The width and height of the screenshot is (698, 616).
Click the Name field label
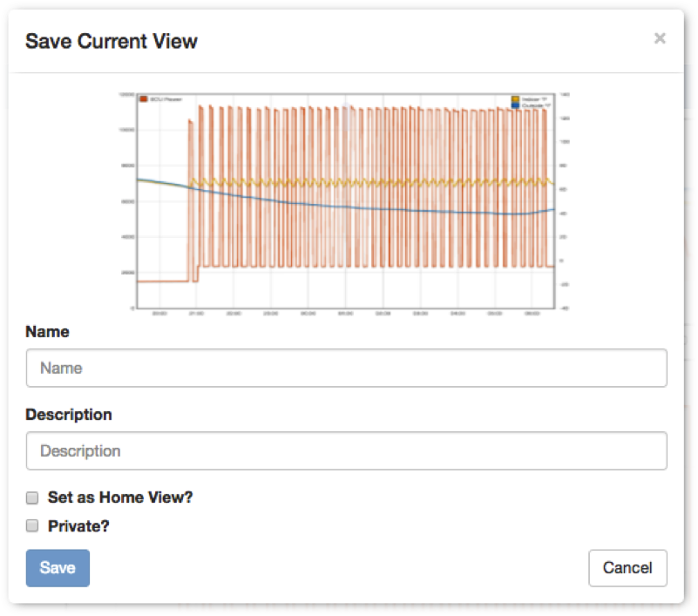tap(48, 332)
